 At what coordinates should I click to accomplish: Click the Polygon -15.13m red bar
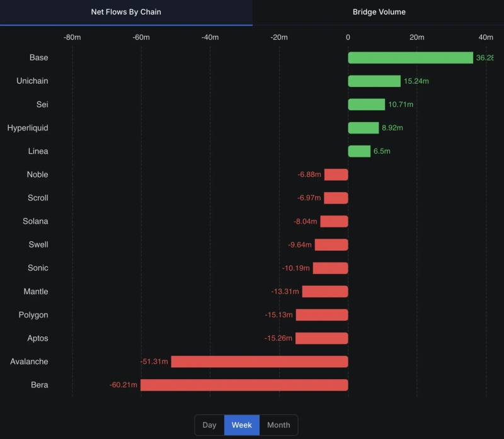[322, 315]
